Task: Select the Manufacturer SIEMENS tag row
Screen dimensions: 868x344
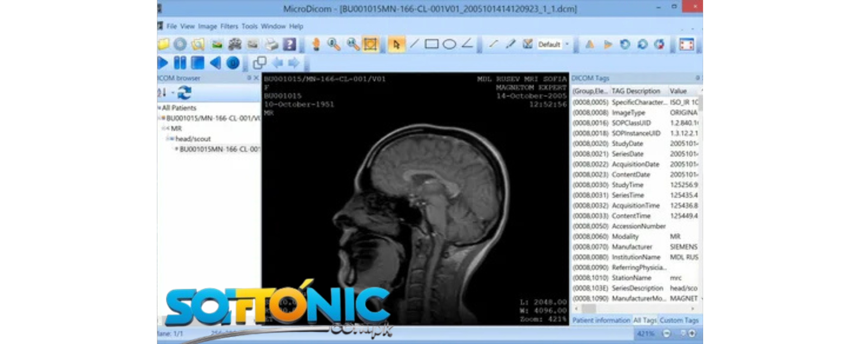Action: tap(635, 247)
